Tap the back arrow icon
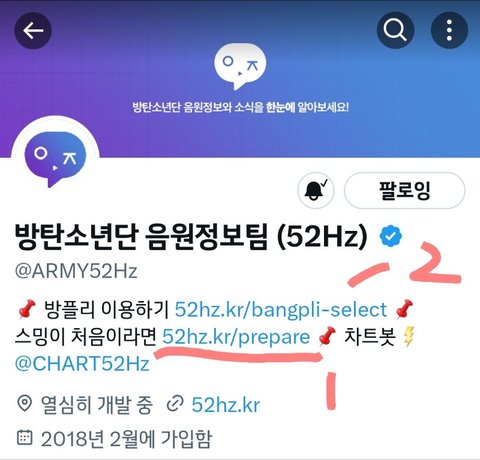Screen dimensions: 480x460 coord(33,30)
